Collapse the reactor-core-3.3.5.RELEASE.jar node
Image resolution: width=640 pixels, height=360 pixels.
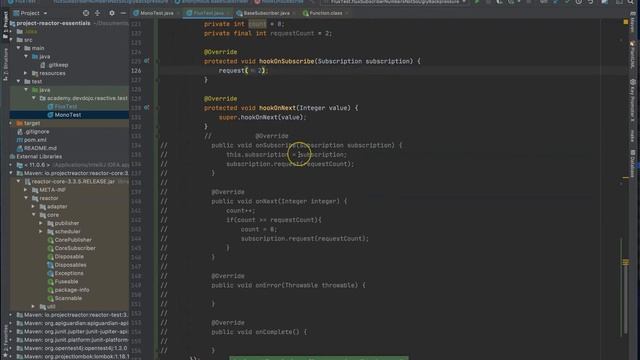[x=19, y=182]
